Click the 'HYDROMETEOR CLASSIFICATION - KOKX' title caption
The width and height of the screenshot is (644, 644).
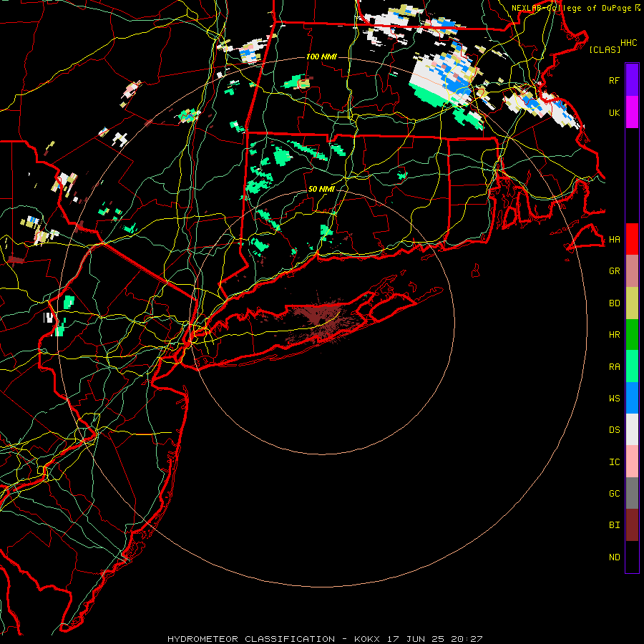coord(273,639)
